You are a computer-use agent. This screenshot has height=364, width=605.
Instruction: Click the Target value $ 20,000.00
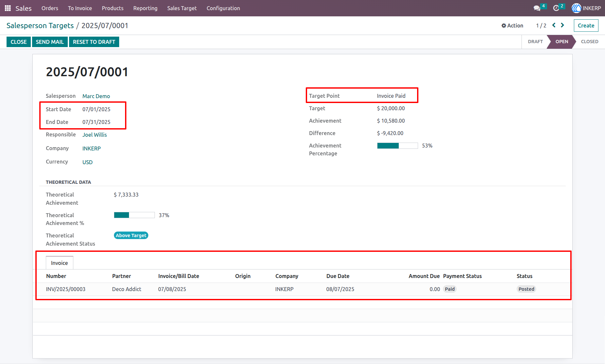(x=391, y=108)
